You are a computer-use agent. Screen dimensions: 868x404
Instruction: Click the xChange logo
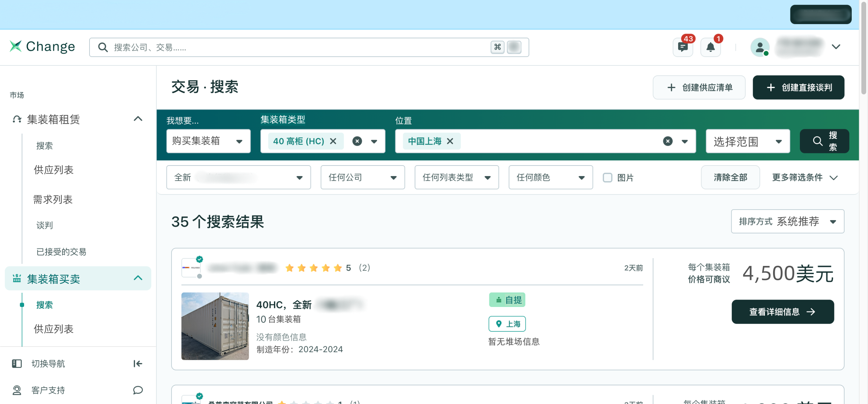42,46
